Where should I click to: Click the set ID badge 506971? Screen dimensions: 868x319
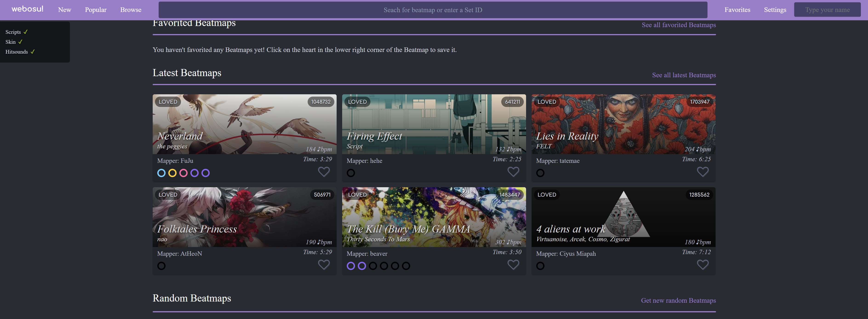[x=322, y=195]
